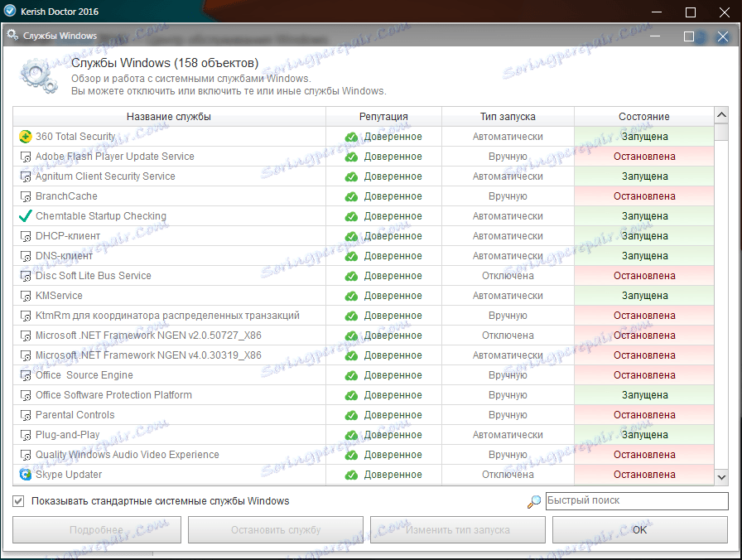Select the Adobe Flash Player Update Service name

[x=115, y=157]
